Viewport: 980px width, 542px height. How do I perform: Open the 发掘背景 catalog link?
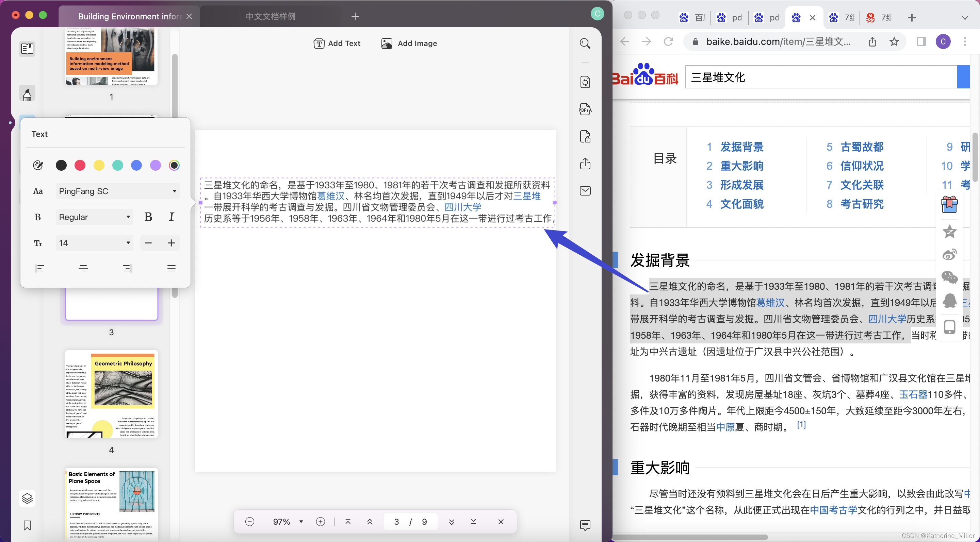click(x=742, y=147)
